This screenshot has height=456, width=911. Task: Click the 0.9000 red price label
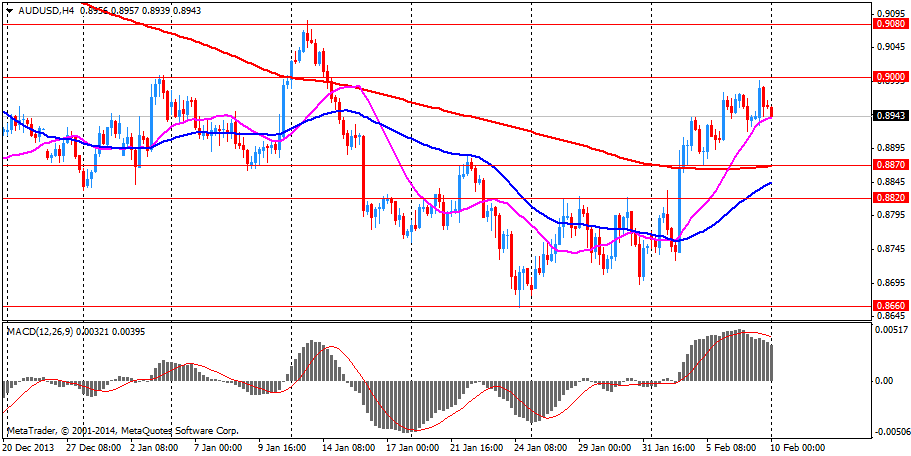(x=889, y=77)
